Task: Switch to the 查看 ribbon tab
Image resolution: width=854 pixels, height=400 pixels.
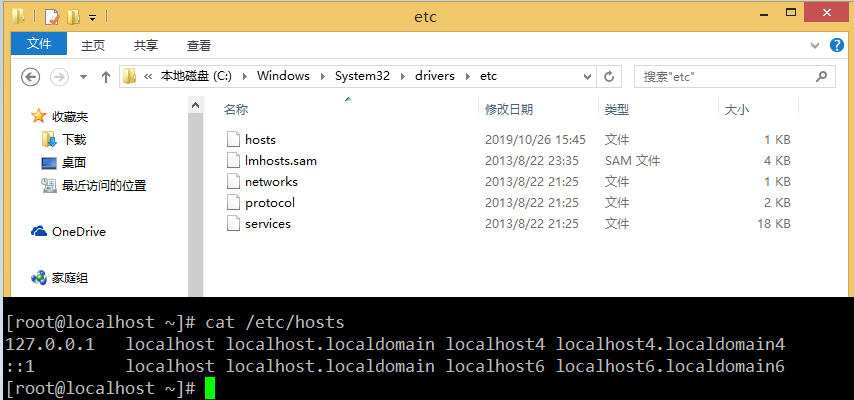Action: point(199,45)
